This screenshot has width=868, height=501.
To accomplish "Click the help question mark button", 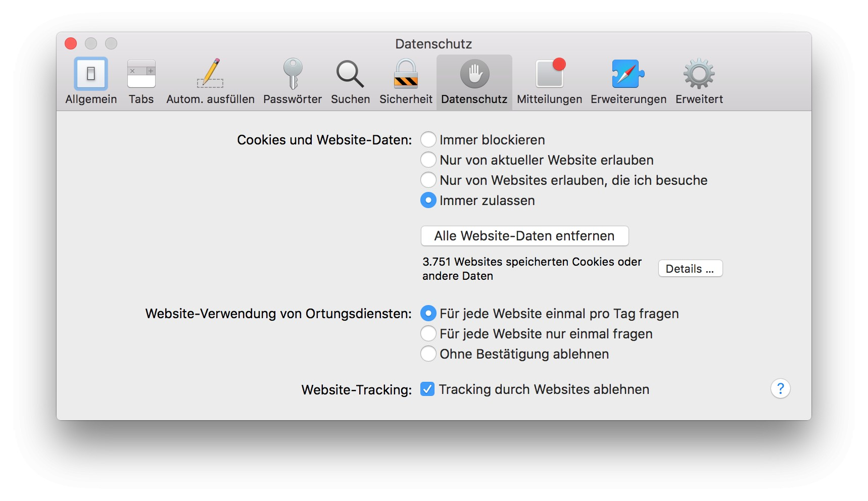I will tap(780, 389).
